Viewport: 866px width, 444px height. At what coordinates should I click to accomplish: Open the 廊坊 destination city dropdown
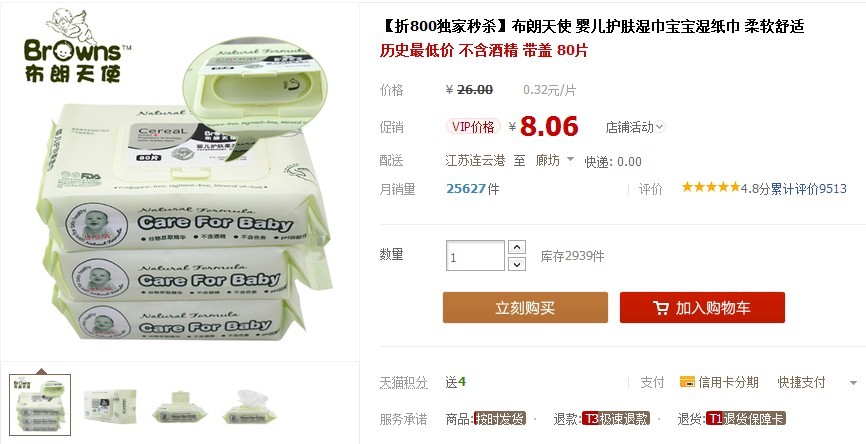555,160
